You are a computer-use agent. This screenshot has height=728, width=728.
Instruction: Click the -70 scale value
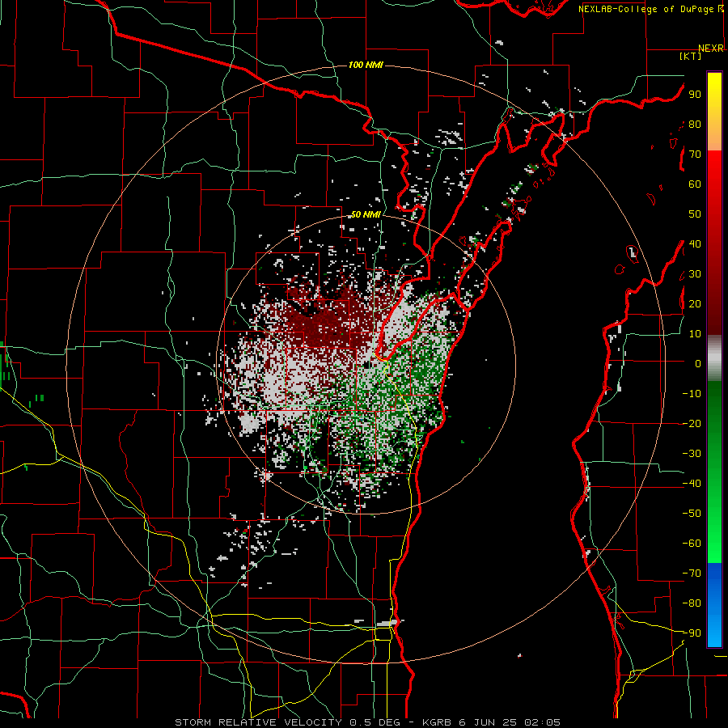(692, 574)
